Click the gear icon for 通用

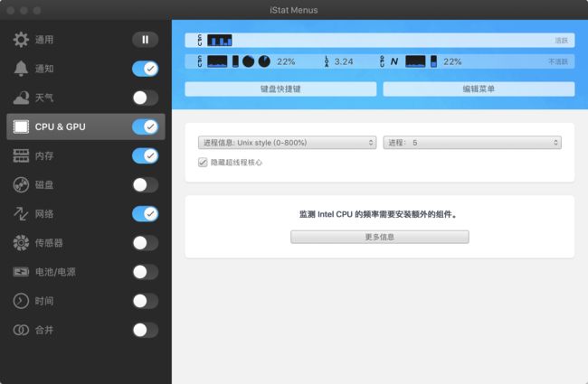(x=21, y=40)
